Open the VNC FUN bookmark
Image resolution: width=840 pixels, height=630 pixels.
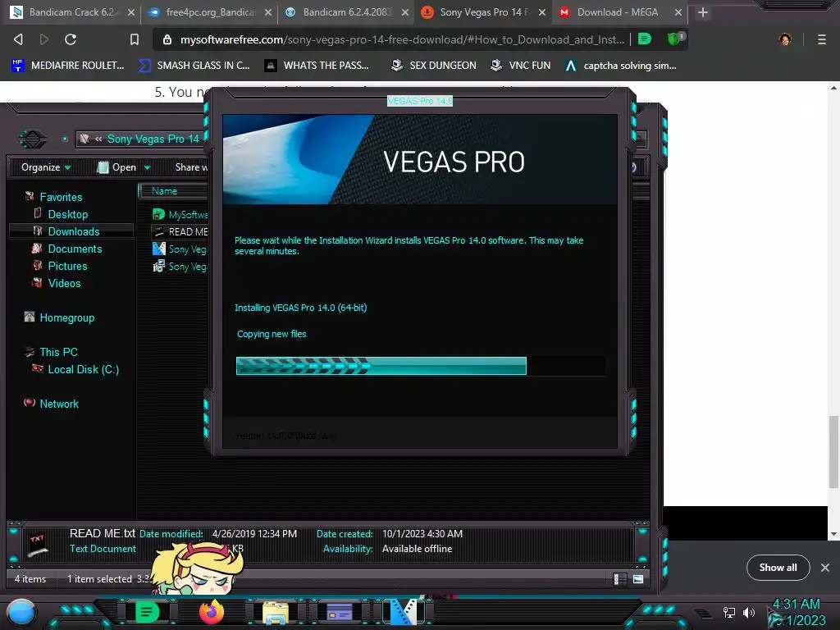pos(521,66)
